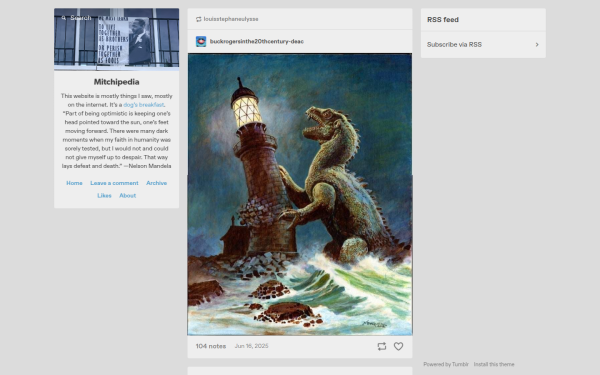Image resolution: width=600 pixels, height=375 pixels.
Task: Like the post with the heart icon
Action: click(398, 346)
